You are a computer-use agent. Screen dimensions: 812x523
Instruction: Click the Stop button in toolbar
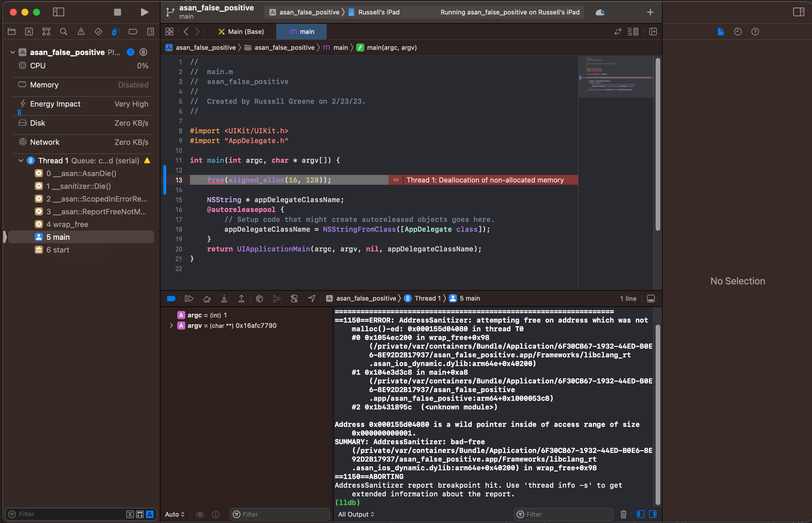pos(118,12)
